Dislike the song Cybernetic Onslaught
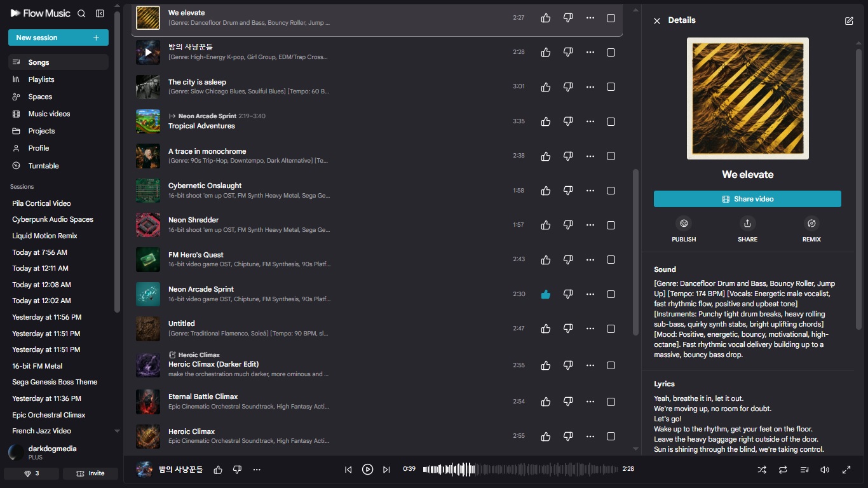The height and width of the screenshot is (488, 868). point(568,191)
